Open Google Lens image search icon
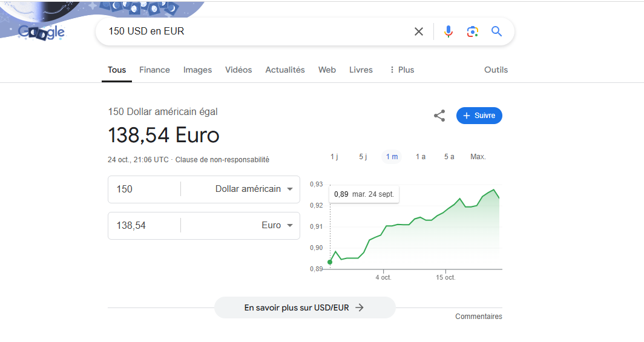Viewport: 644px width, 342px height. pyautogui.click(x=472, y=31)
